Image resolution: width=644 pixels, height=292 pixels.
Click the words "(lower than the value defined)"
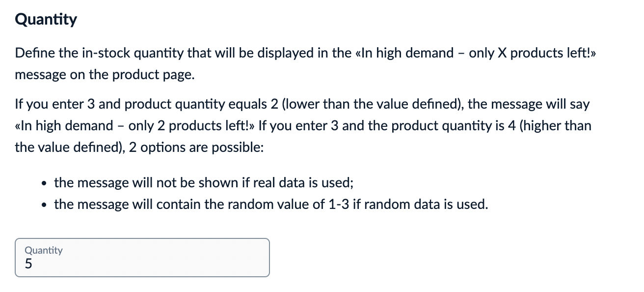coord(374,104)
